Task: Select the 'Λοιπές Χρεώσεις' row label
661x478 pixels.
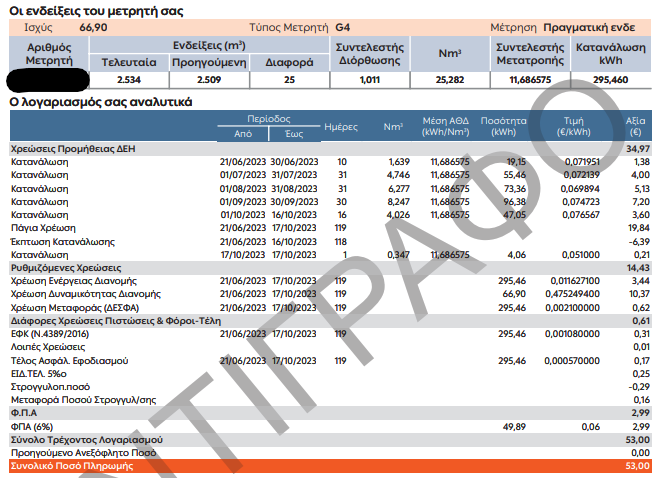Action: point(48,347)
